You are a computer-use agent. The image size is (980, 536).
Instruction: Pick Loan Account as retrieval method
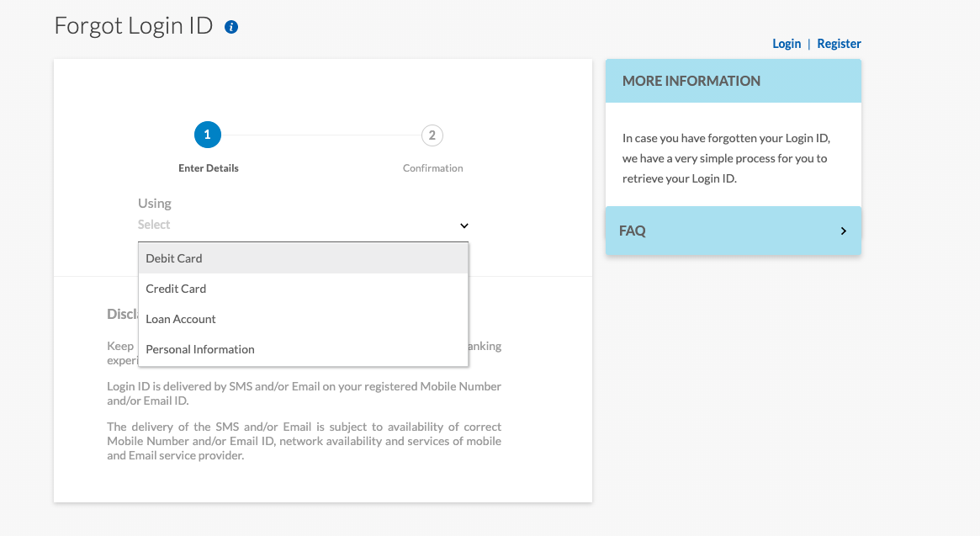click(181, 318)
